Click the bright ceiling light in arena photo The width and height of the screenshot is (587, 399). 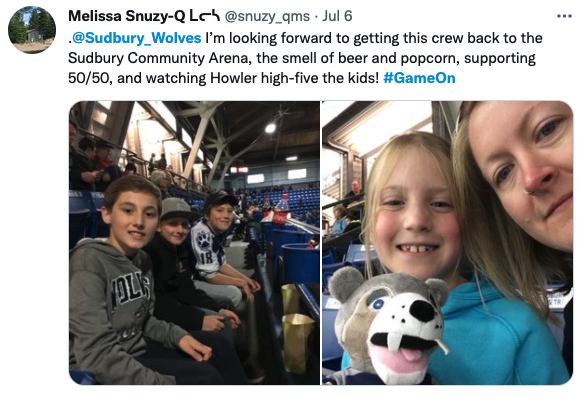270,128
